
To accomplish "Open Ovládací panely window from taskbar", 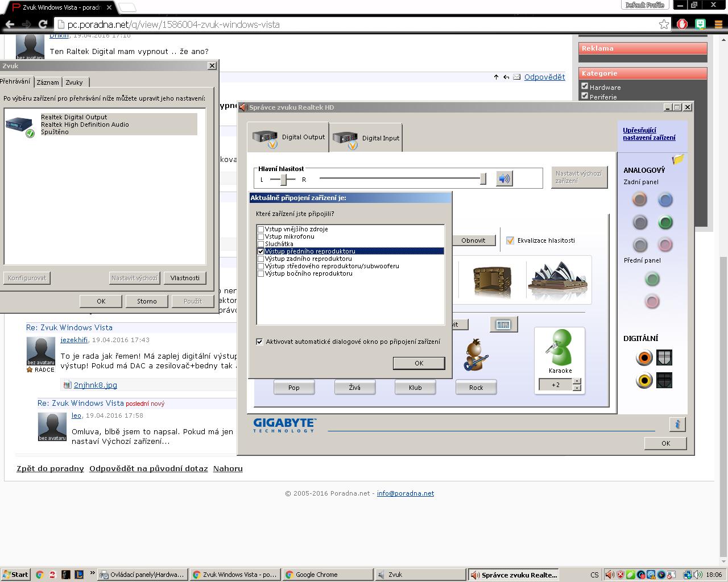I will (142, 575).
